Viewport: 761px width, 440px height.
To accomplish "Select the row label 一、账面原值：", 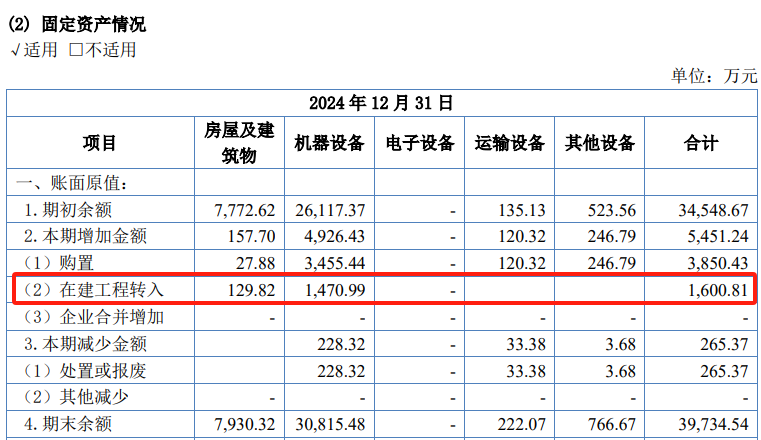I will click(x=73, y=183).
